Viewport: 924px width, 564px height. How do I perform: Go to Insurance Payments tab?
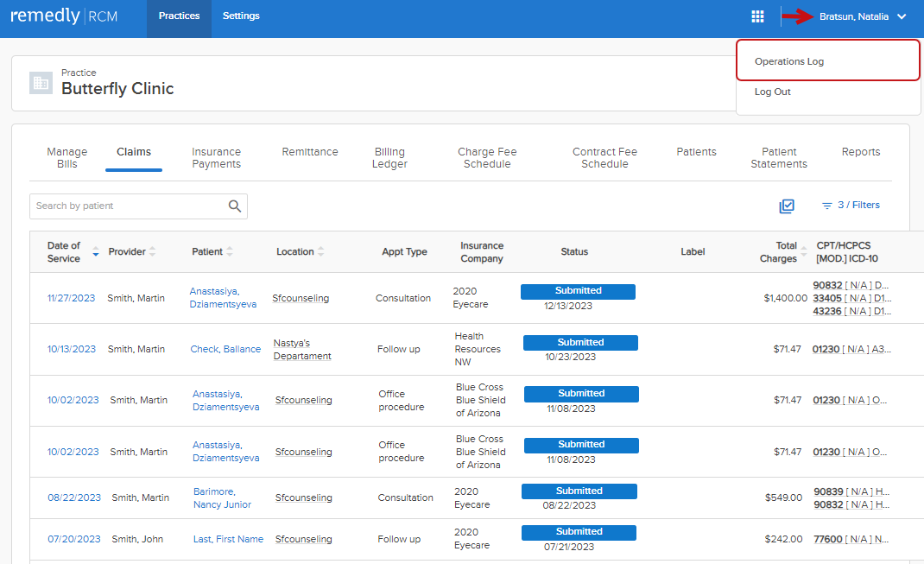[216, 158]
